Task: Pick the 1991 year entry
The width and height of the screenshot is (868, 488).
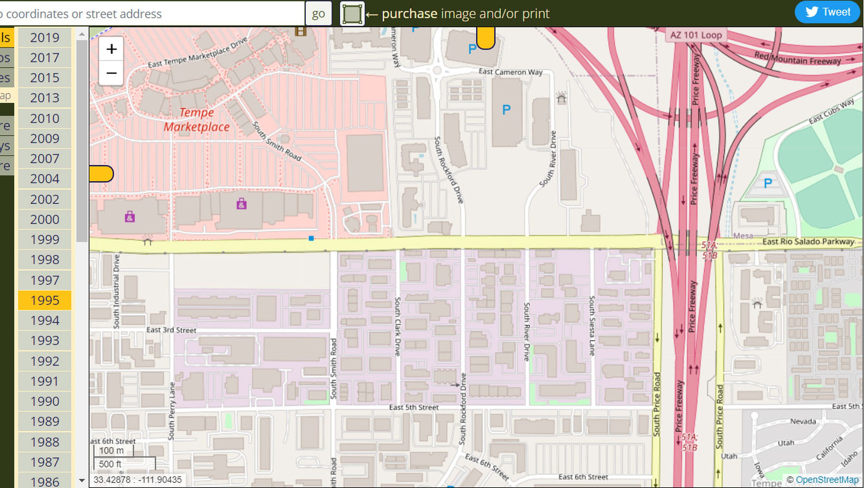Action: coord(45,381)
